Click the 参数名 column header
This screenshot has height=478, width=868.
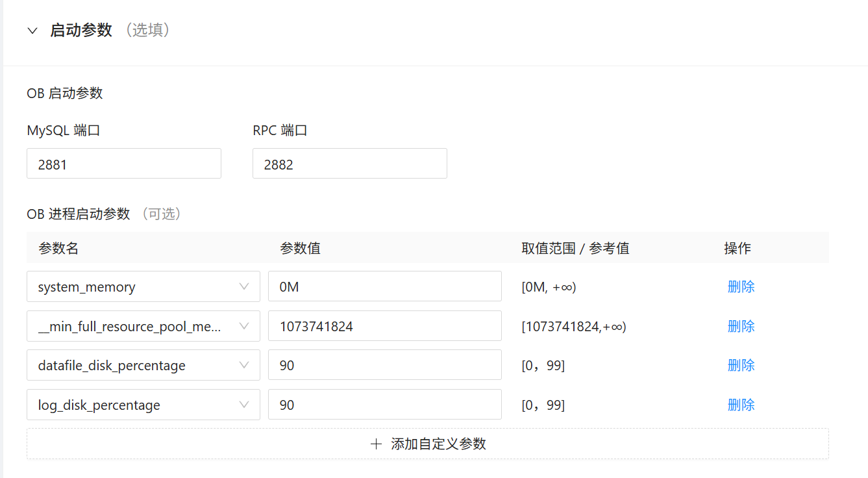click(58, 248)
